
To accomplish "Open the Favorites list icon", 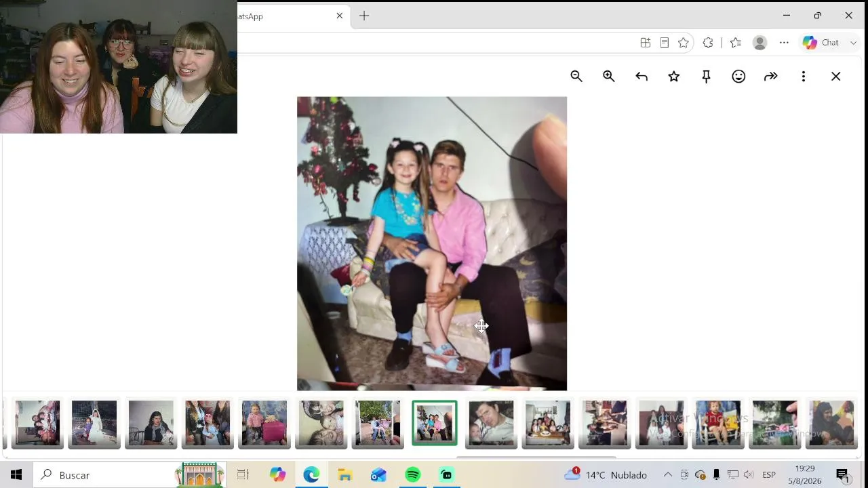I will pos(736,43).
